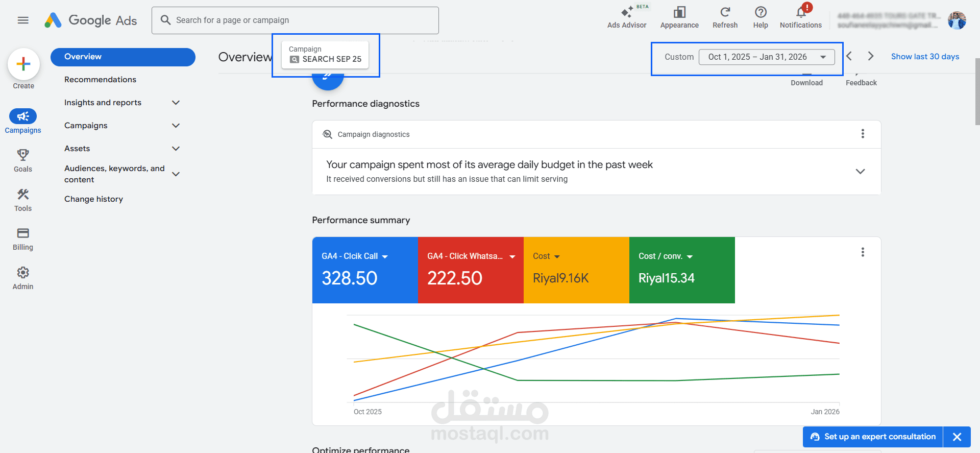
Task: Click the Oct 2025 axis label
Action: [367, 412]
